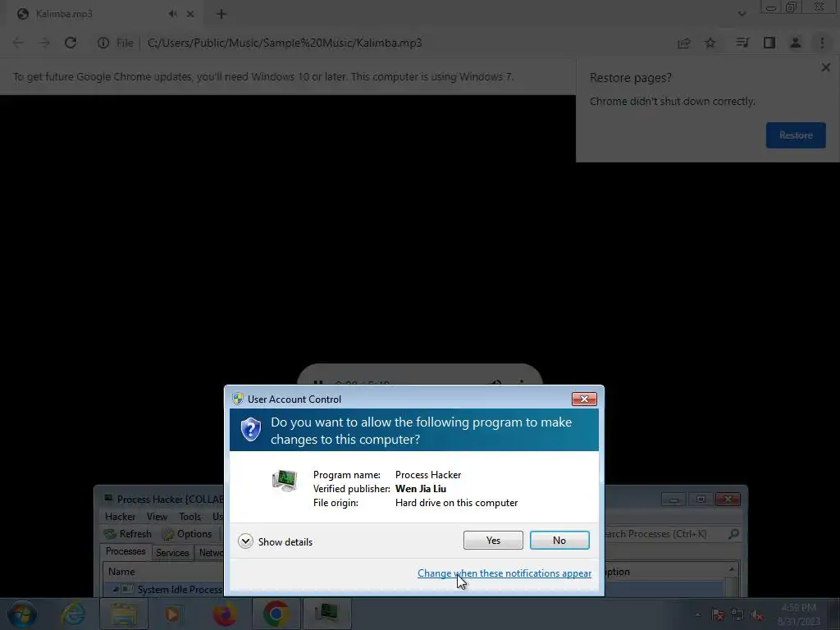840x630 pixels.
Task: Reload the page in Chrome
Action: [x=71, y=43]
